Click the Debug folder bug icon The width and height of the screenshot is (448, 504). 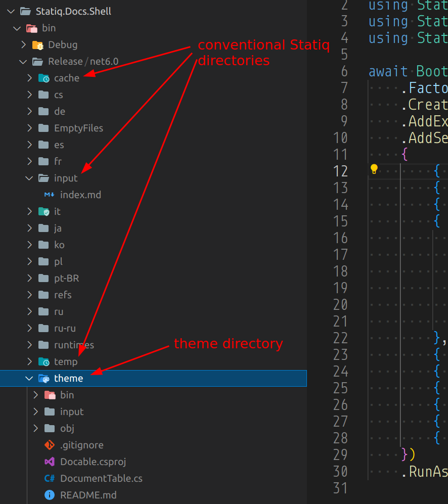coord(37,45)
